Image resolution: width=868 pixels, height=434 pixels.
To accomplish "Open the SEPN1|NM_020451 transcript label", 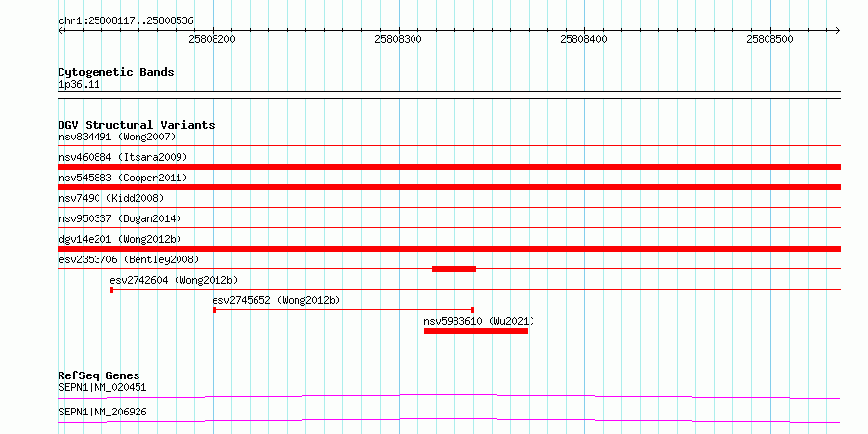I will point(102,387).
